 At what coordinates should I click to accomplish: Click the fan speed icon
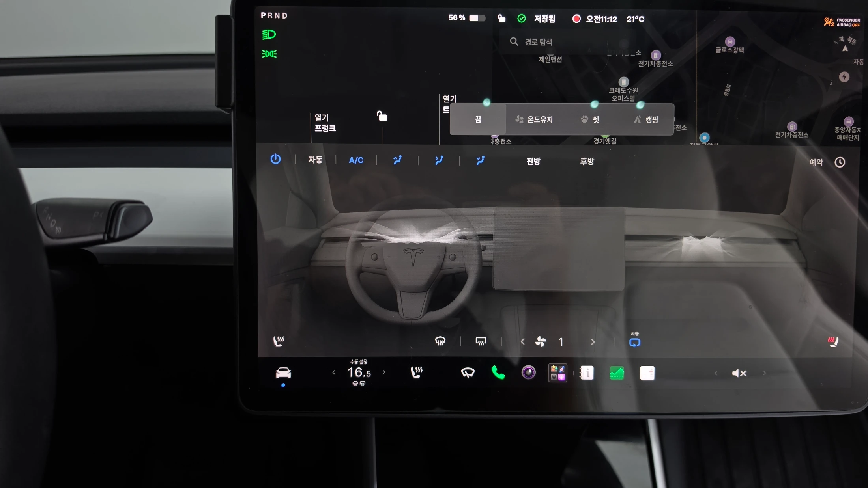coord(541,342)
